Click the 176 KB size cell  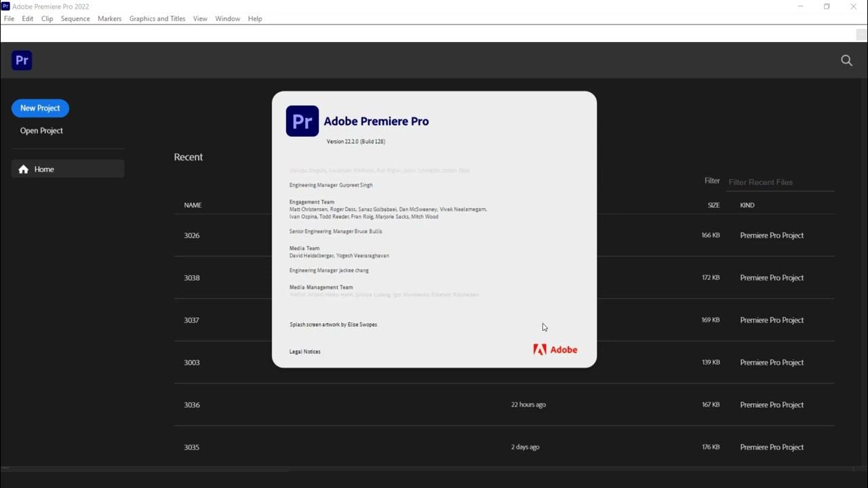coord(711,447)
